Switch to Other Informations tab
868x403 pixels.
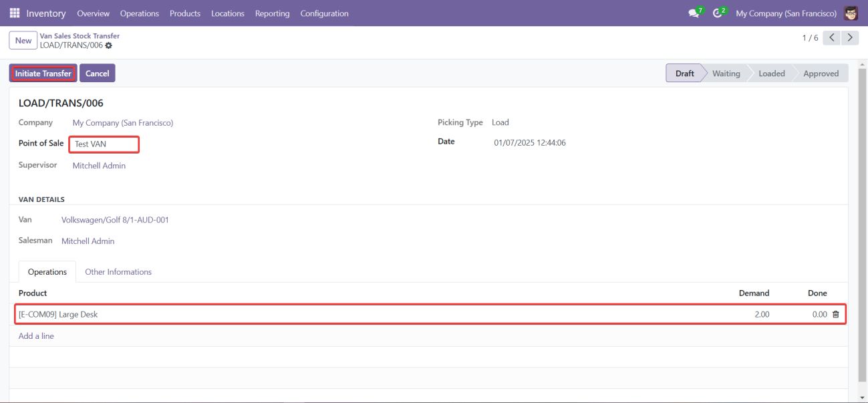pos(118,272)
